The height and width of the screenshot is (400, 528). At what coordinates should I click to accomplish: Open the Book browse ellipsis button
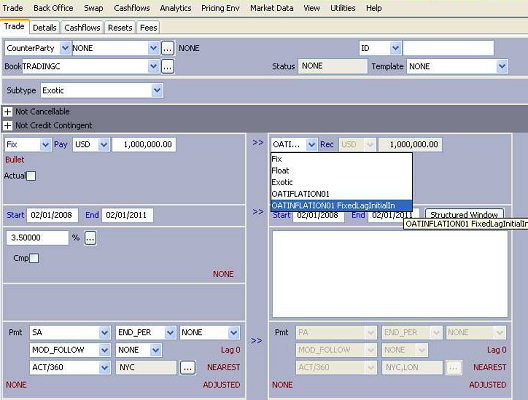167,67
